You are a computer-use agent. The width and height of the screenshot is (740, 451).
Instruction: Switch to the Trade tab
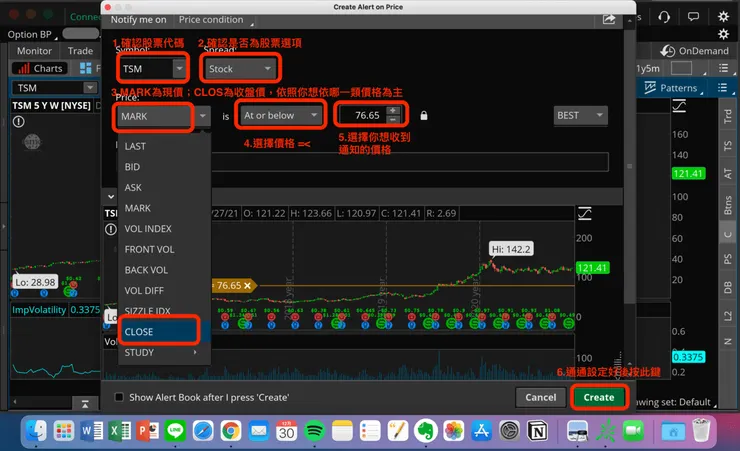[x=80, y=51]
